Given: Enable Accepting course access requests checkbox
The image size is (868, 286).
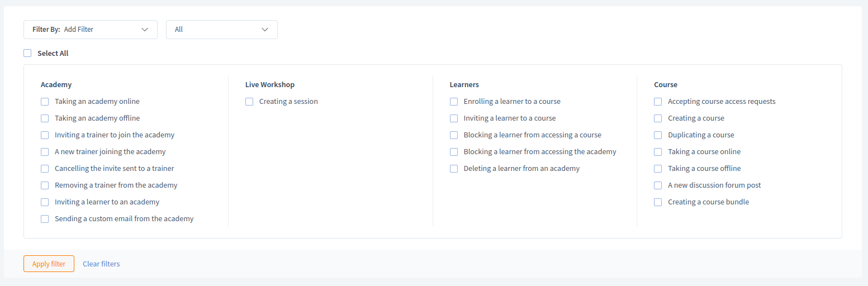Looking at the screenshot, I should click(x=658, y=102).
